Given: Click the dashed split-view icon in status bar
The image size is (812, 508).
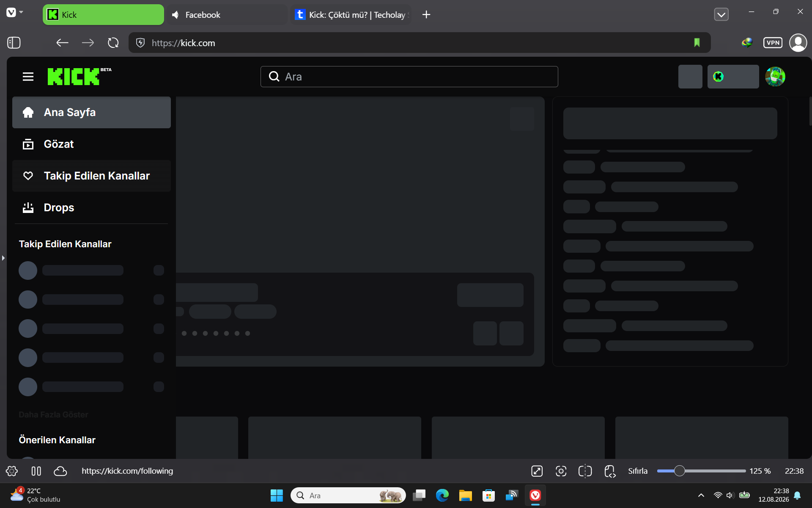Looking at the screenshot, I should (585, 471).
